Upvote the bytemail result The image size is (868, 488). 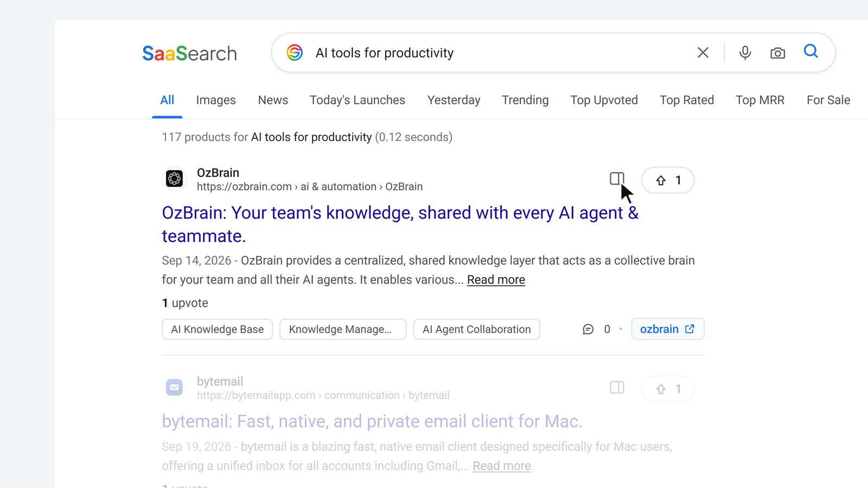click(668, 389)
